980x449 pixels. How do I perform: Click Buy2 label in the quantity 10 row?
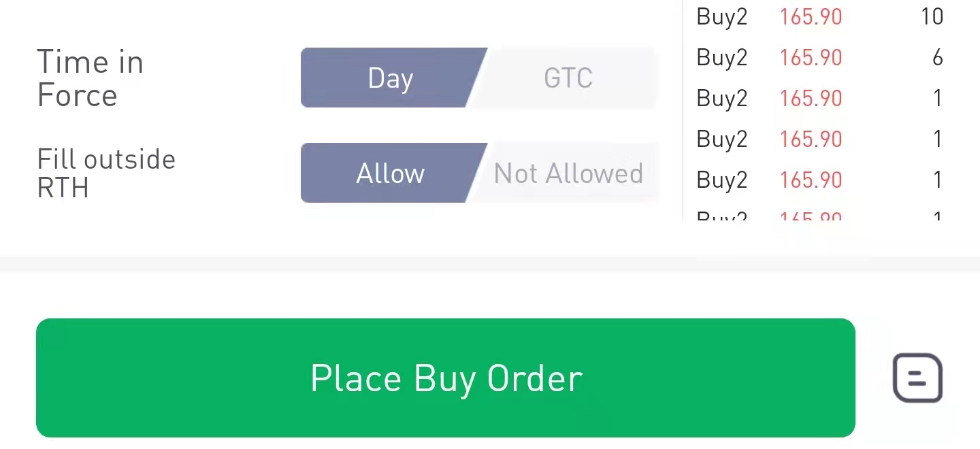click(x=721, y=16)
